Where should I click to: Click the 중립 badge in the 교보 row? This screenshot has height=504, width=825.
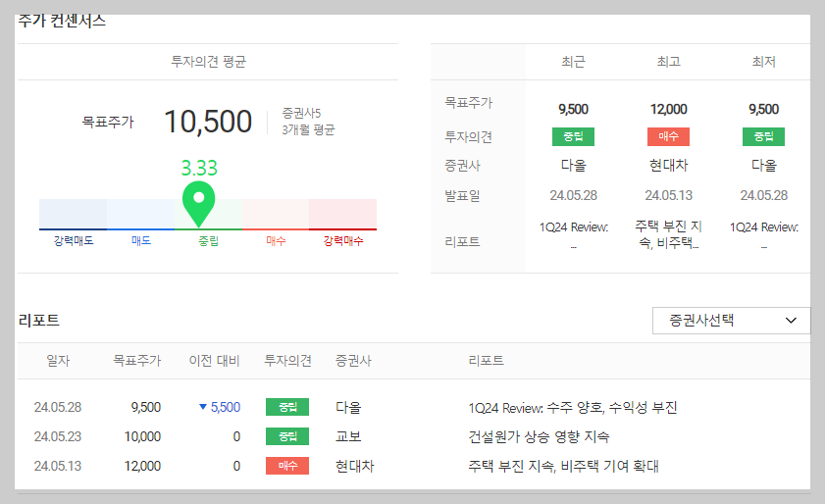pos(287,436)
